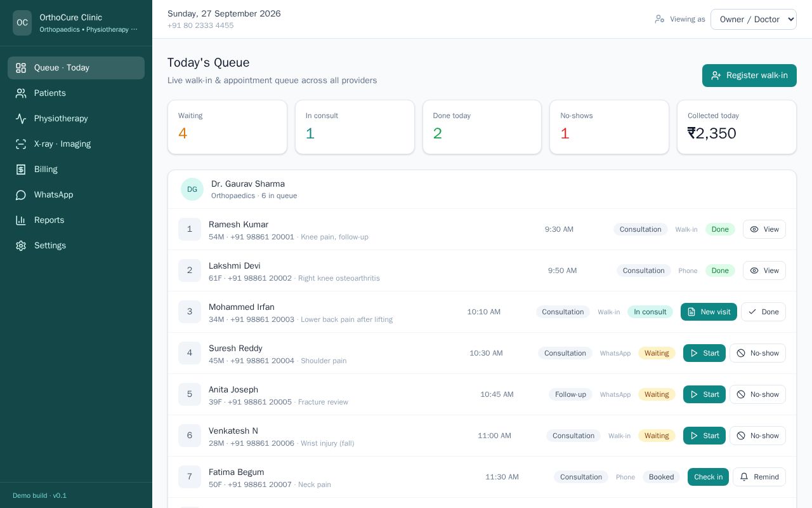Mark Anita Joseph as No-show
Image resolution: width=812 pixels, height=508 pixels.
click(x=757, y=394)
